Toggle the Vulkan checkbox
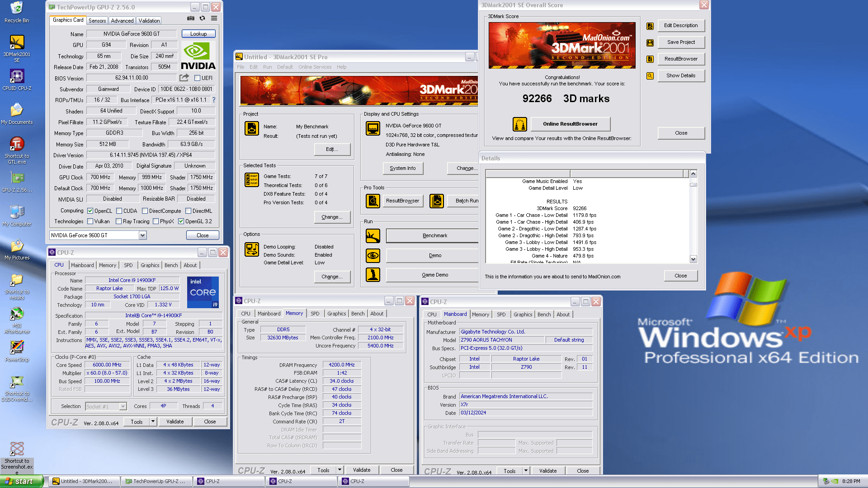The image size is (868, 488). click(90, 221)
